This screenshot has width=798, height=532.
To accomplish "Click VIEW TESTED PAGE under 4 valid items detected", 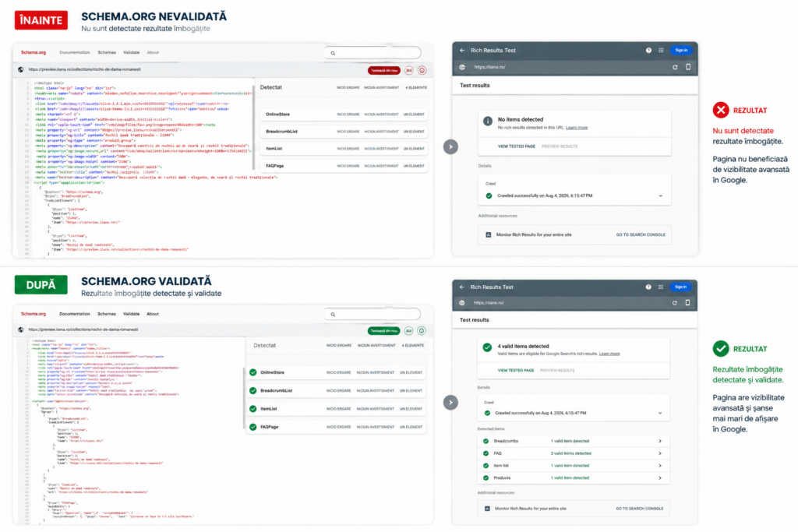I will (x=516, y=370).
